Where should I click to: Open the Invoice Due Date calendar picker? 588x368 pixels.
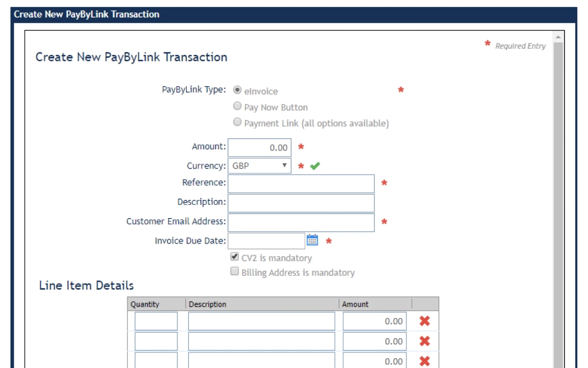[x=312, y=240]
